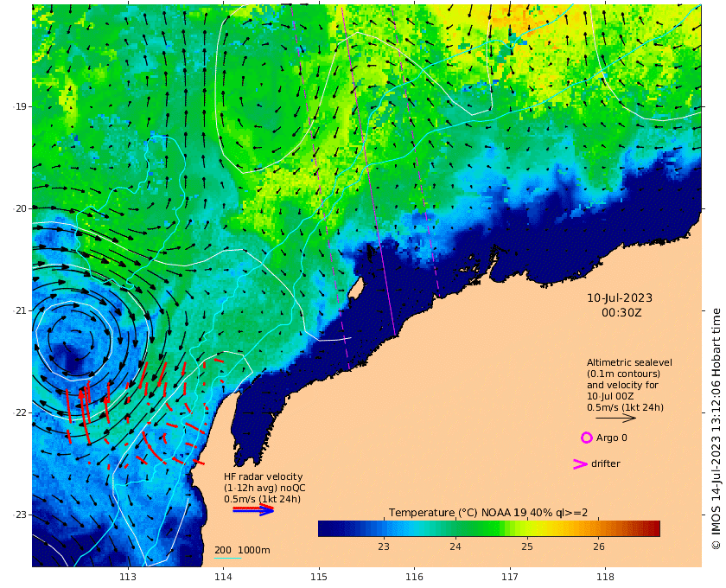Click the 200 1000m depth label
Image resolution: width=726 pixels, height=588 pixels.
(242, 550)
